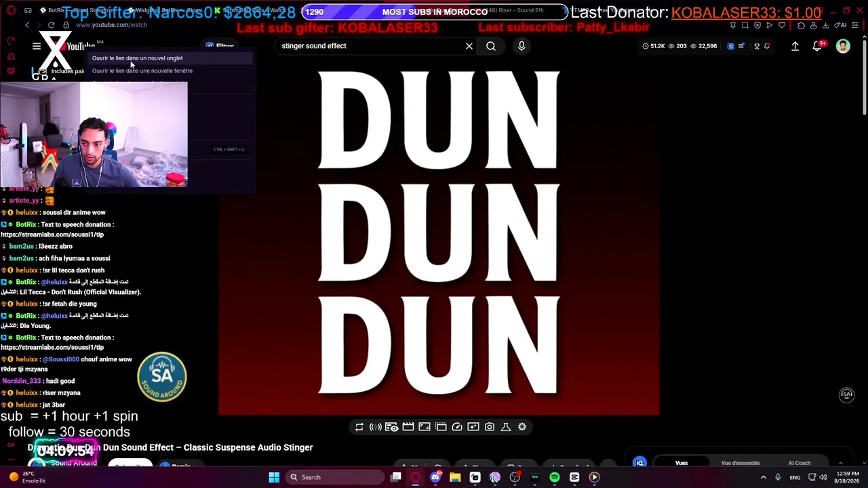
Task: Open the YouTube hamburger guide menu
Action: (x=37, y=46)
